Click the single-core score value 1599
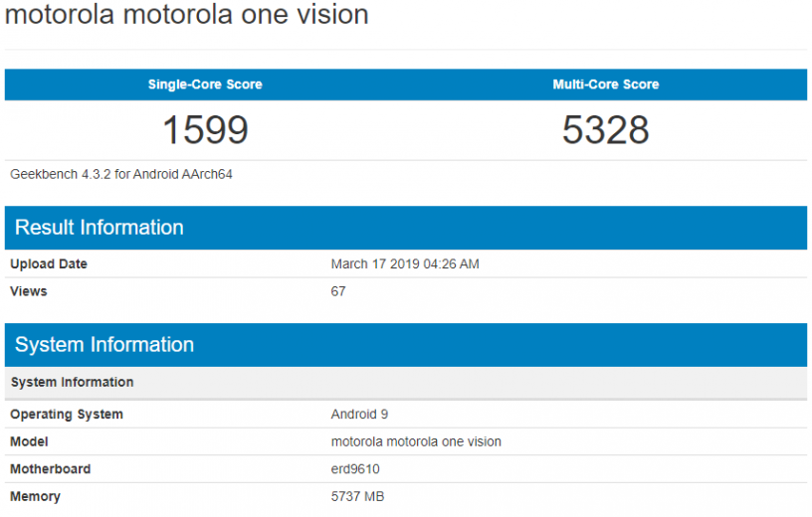This screenshot has height=517, width=812. pyautogui.click(x=205, y=130)
